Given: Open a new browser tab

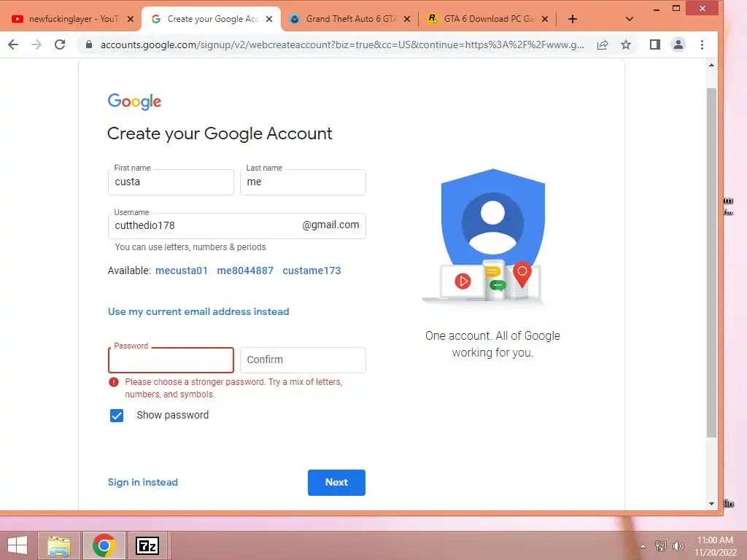Looking at the screenshot, I should coord(573,19).
